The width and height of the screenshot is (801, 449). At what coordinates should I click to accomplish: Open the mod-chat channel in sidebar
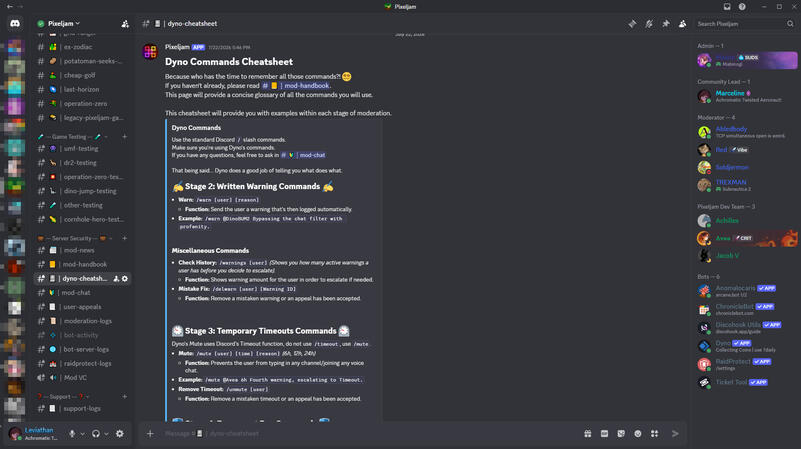[x=82, y=293]
